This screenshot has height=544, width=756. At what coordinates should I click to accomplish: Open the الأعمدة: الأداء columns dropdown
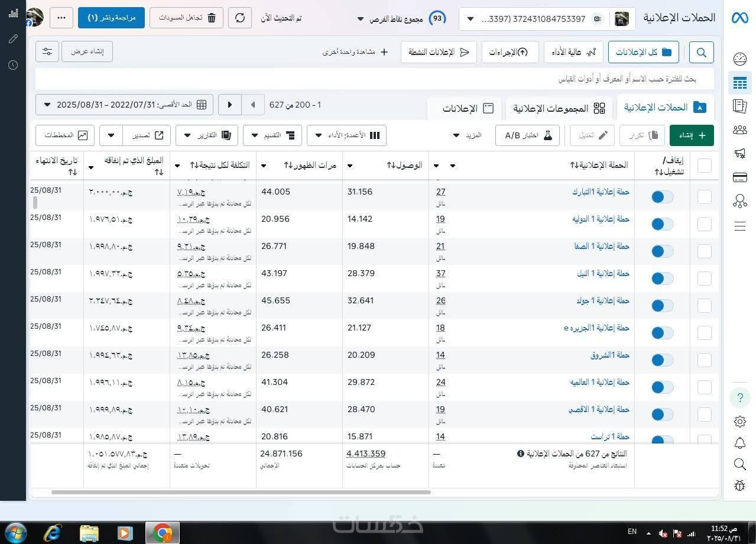click(347, 135)
